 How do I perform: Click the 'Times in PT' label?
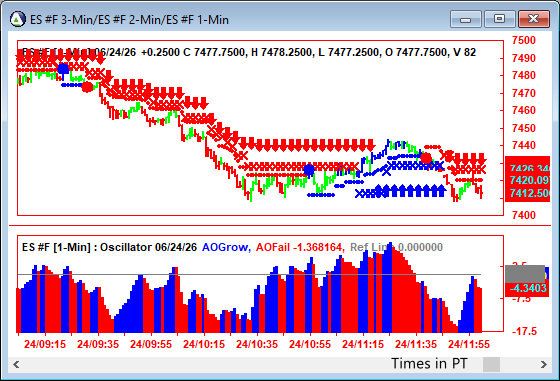pyautogui.click(x=429, y=364)
